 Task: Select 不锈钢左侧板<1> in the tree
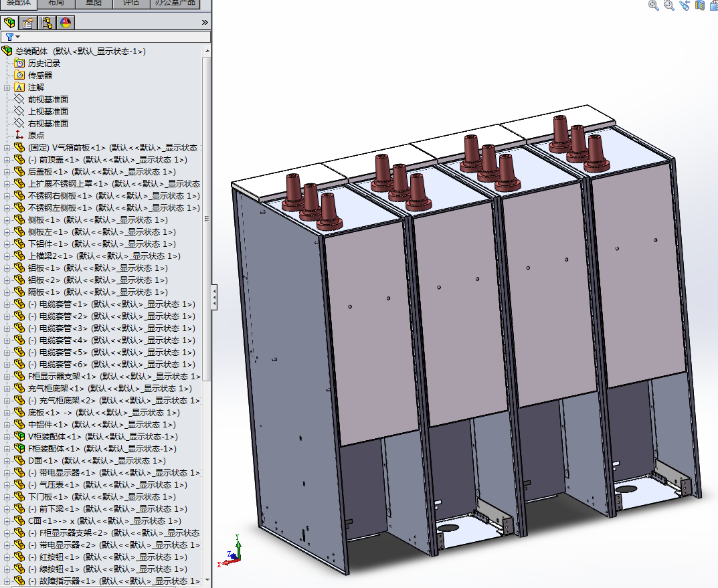point(114,208)
